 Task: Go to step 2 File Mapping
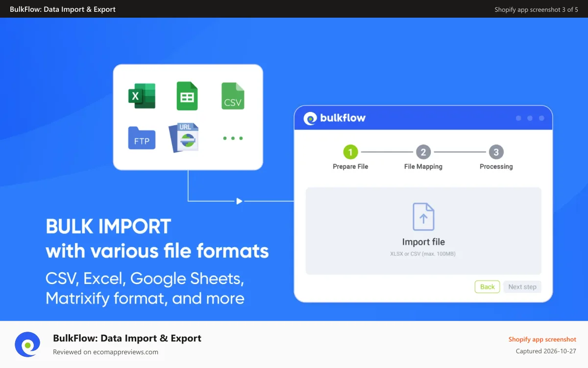point(423,158)
